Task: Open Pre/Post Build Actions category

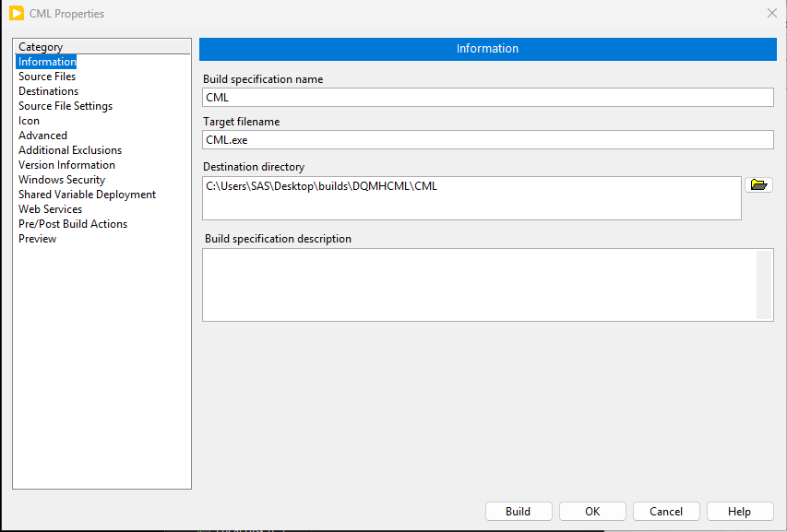Action: (73, 224)
